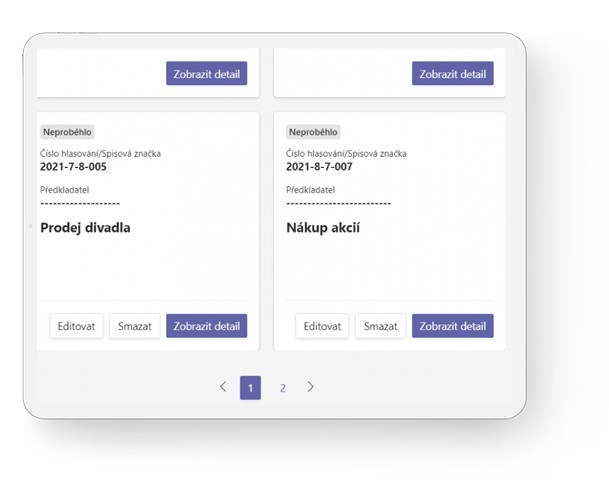The image size is (609, 489).
Task: Open Zobrazit detail for Prodej divadla
Action: point(206,326)
